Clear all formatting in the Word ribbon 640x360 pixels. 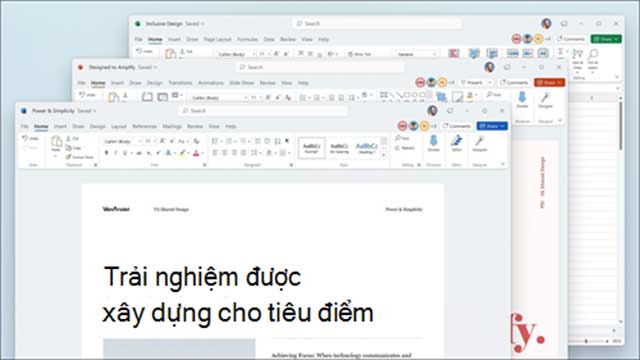196,141
